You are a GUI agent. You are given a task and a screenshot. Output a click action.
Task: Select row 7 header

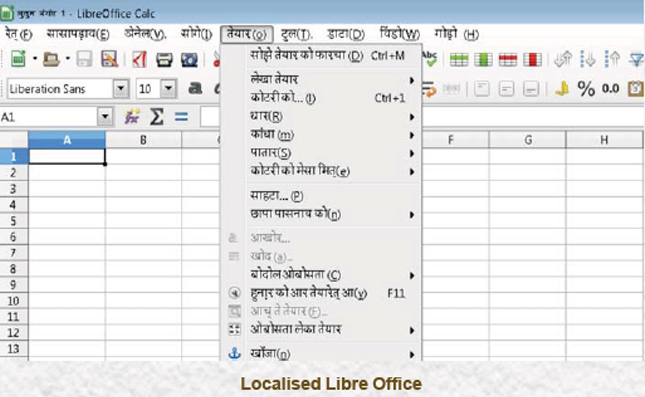tap(14, 253)
